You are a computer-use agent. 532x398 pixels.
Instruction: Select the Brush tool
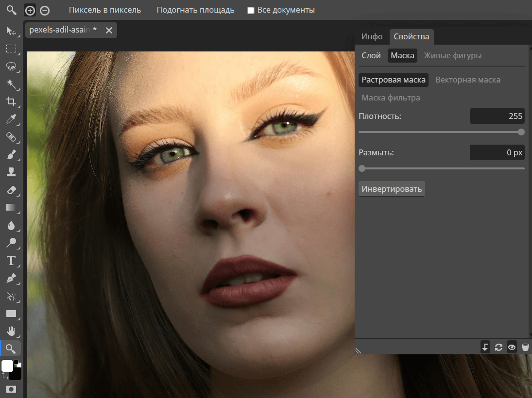(x=11, y=155)
